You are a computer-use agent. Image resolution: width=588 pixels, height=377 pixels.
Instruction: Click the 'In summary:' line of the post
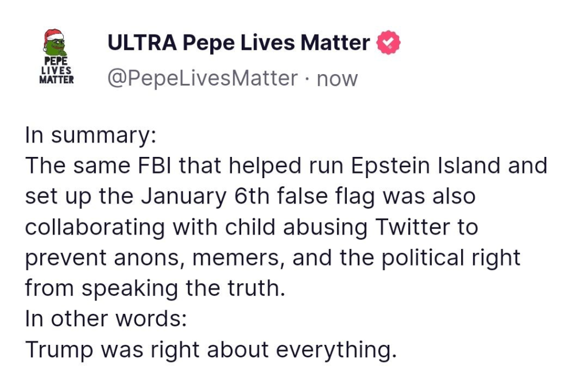91,136
